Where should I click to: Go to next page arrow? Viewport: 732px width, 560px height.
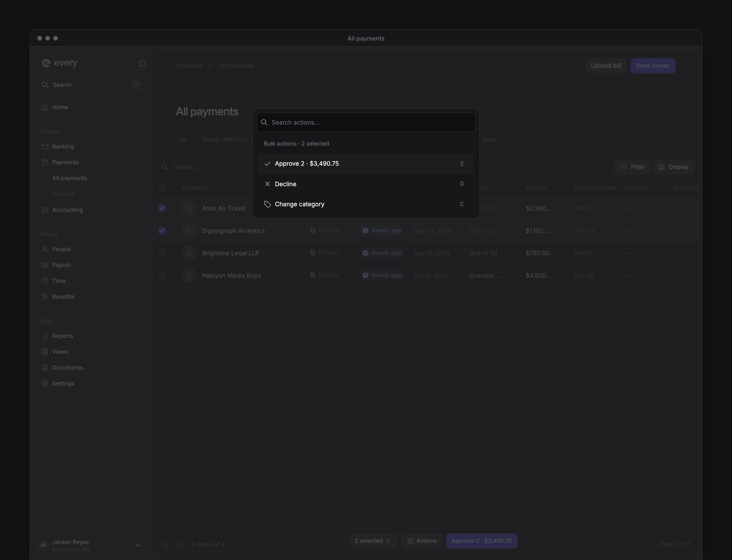click(x=179, y=544)
